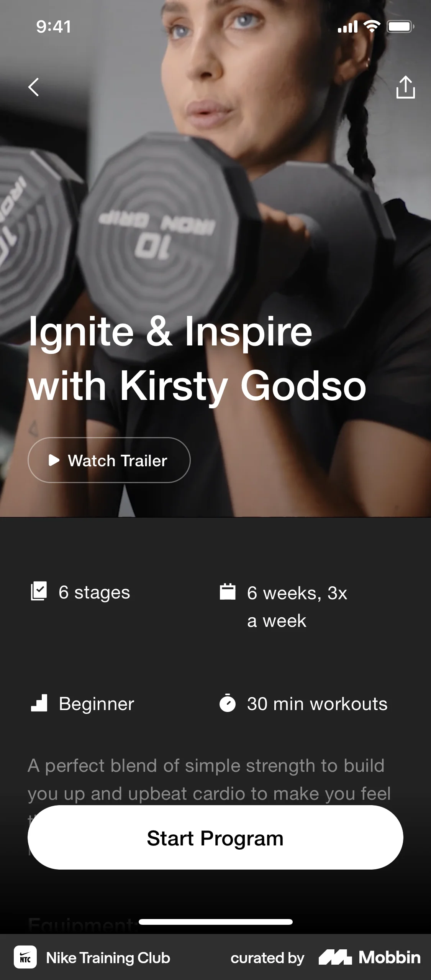Start the program with Start Program
The image size is (431, 980).
pos(215,838)
